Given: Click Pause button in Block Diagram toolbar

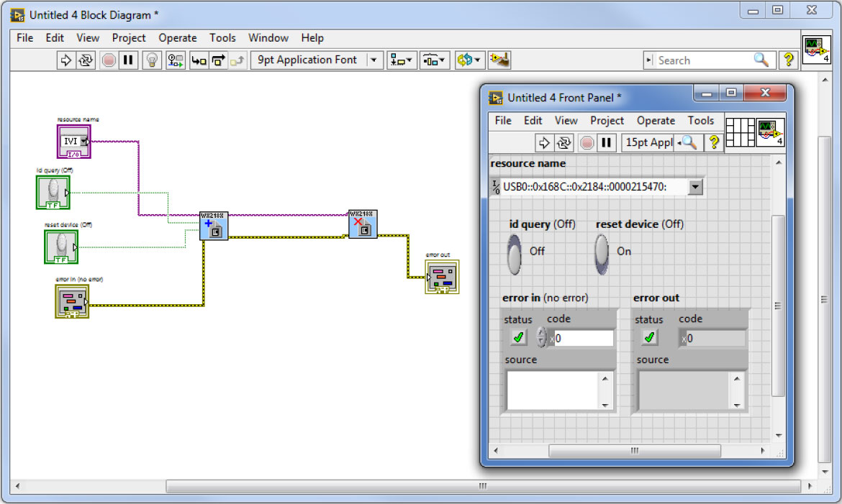Looking at the screenshot, I should (128, 60).
